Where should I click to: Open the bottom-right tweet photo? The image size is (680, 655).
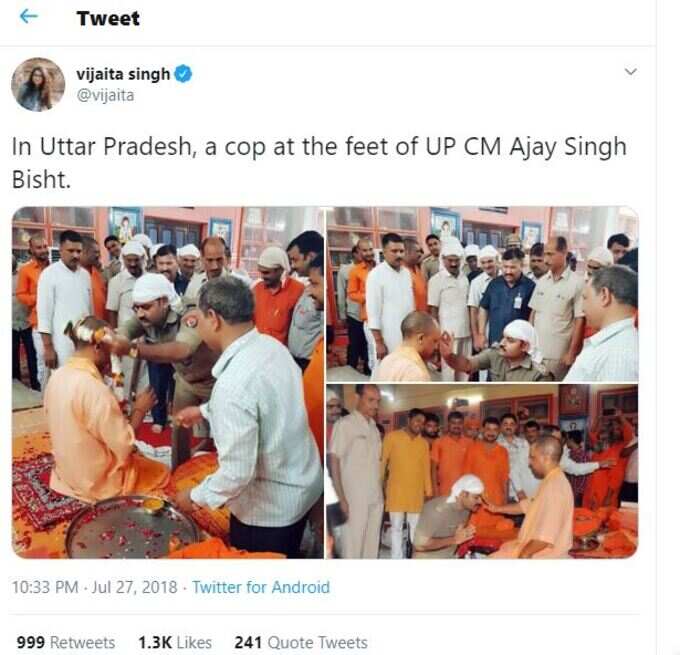point(482,471)
